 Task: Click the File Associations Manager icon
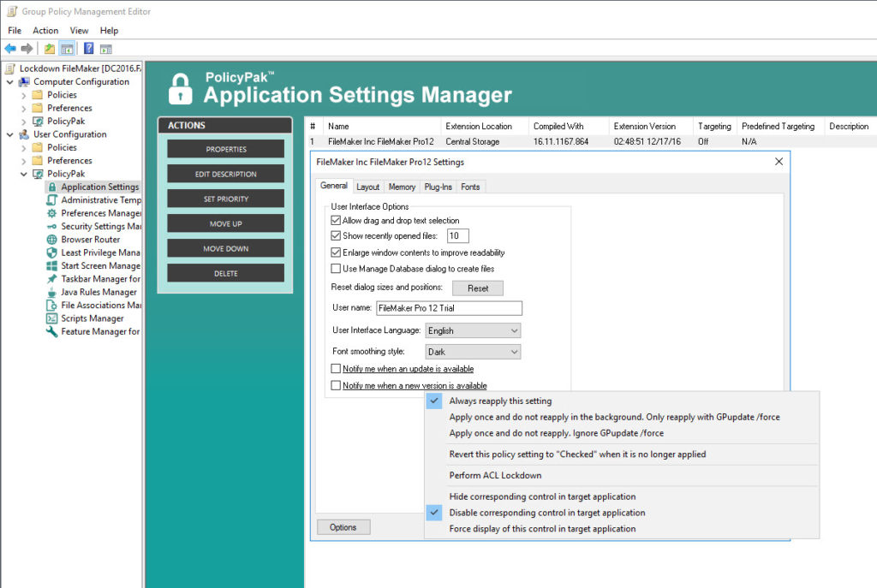52,306
